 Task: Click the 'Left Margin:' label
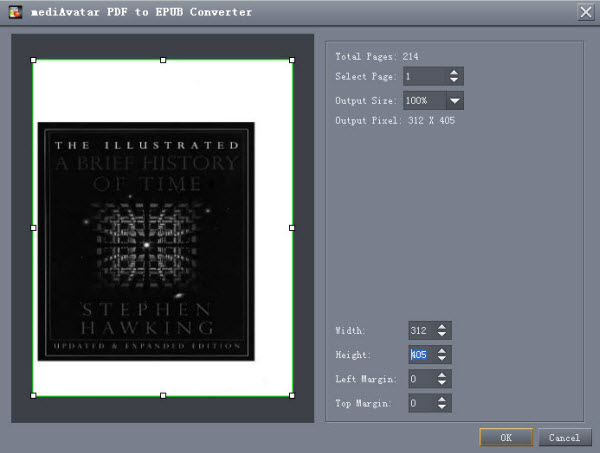(366, 379)
